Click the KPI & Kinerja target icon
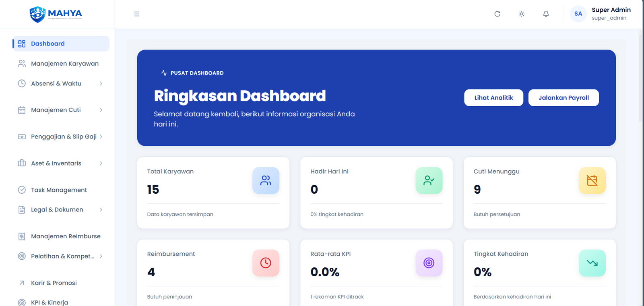 pyautogui.click(x=22, y=302)
